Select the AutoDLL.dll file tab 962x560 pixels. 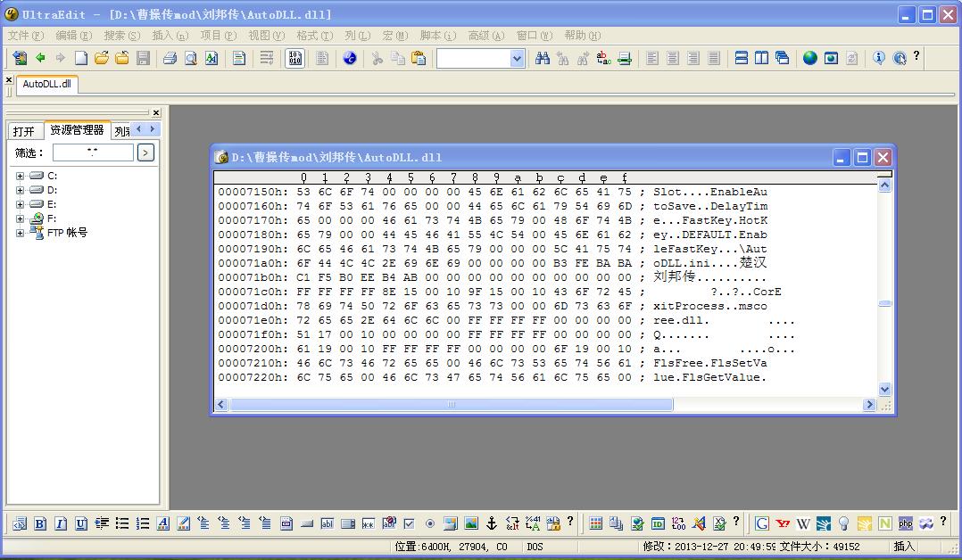[x=46, y=84]
